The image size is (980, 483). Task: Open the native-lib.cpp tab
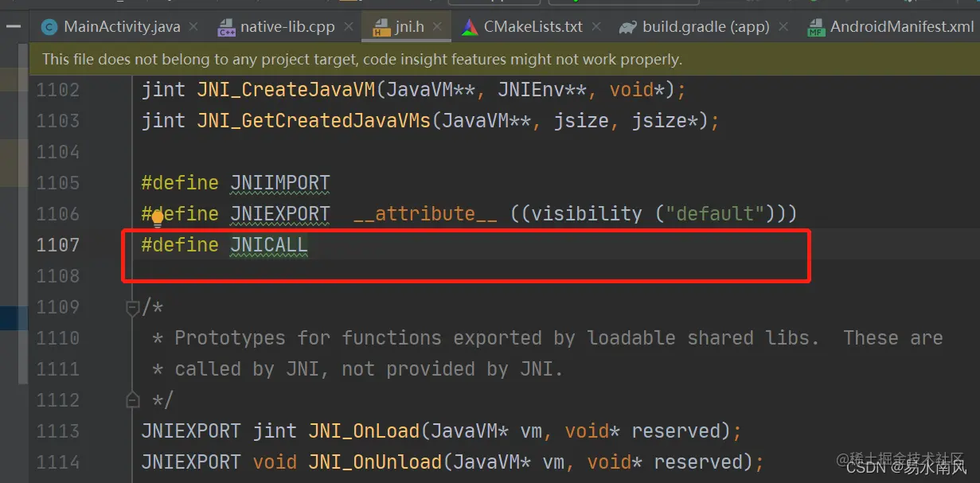point(287,26)
